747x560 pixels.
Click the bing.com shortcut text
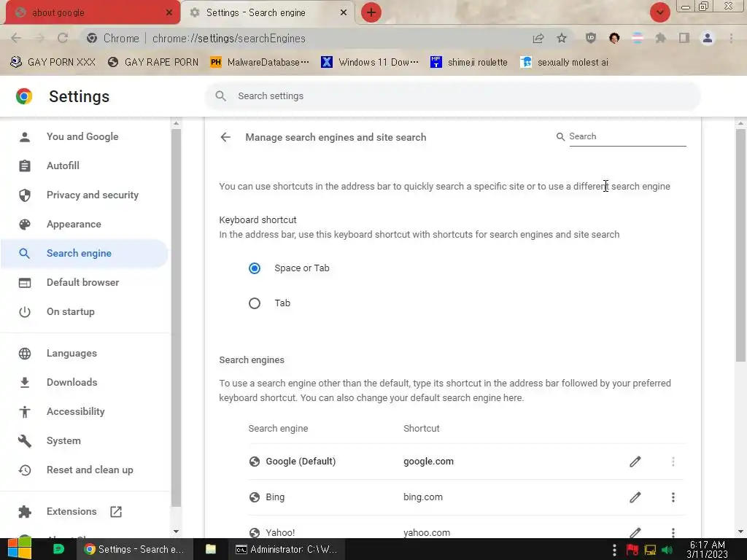point(423,497)
